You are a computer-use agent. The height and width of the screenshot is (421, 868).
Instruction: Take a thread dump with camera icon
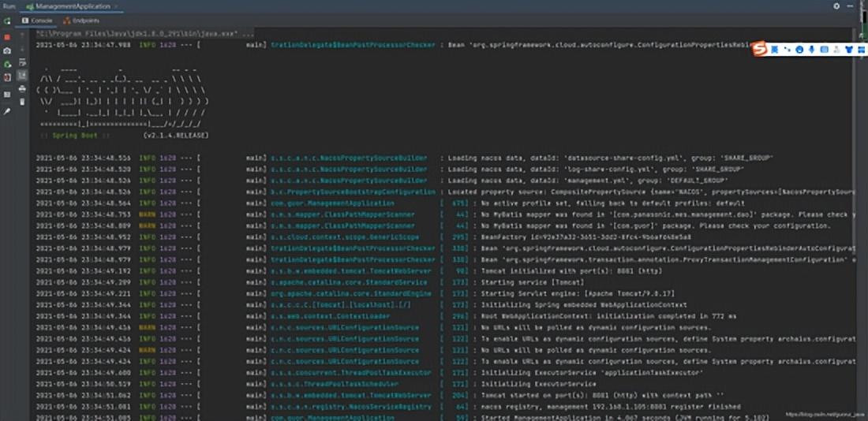pyautogui.click(x=7, y=50)
